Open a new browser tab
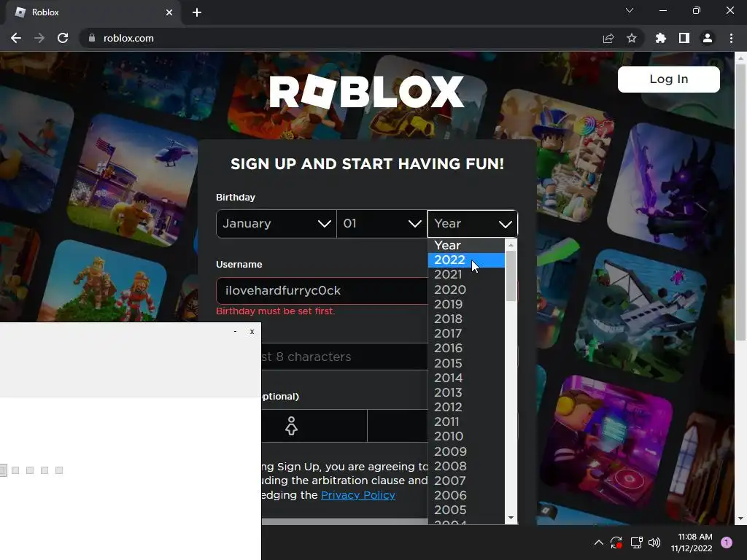Screen dimensions: 747x560 (197, 12)
